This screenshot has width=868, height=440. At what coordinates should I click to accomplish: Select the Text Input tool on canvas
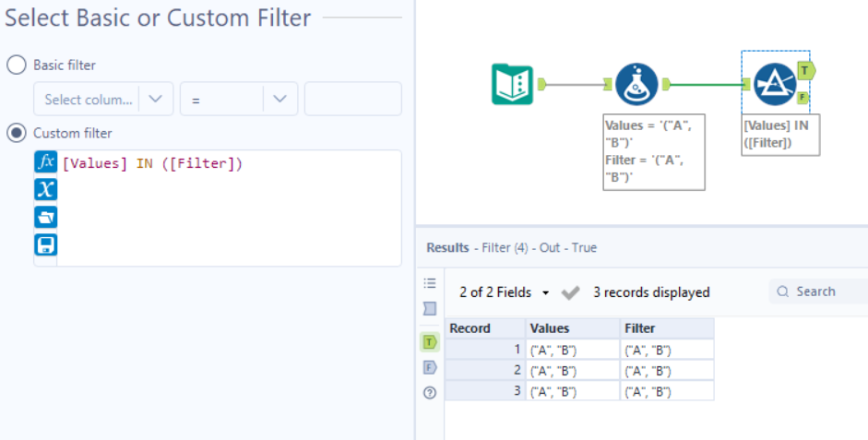coord(512,84)
